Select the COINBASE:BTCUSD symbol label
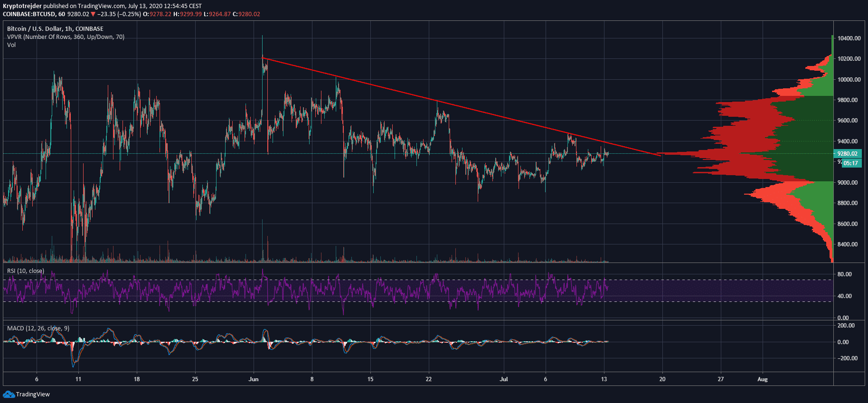The image size is (868, 403). [x=29, y=14]
